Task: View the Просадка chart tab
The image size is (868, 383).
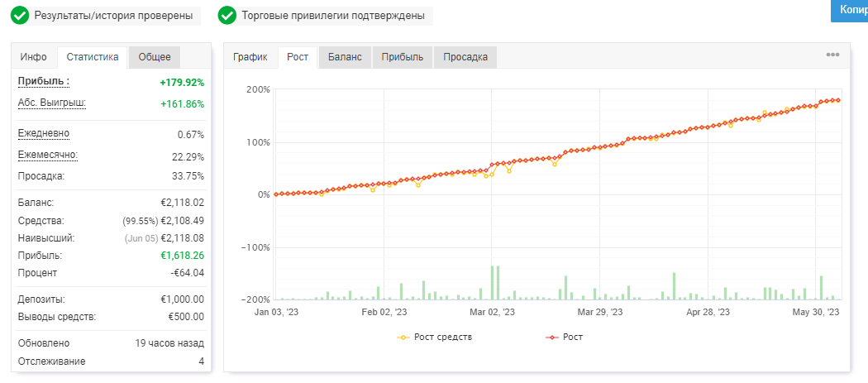Action: click(465, 56)
